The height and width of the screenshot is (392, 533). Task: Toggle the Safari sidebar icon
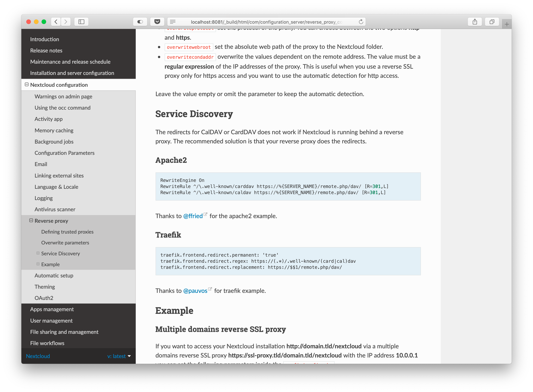(81, 22)
